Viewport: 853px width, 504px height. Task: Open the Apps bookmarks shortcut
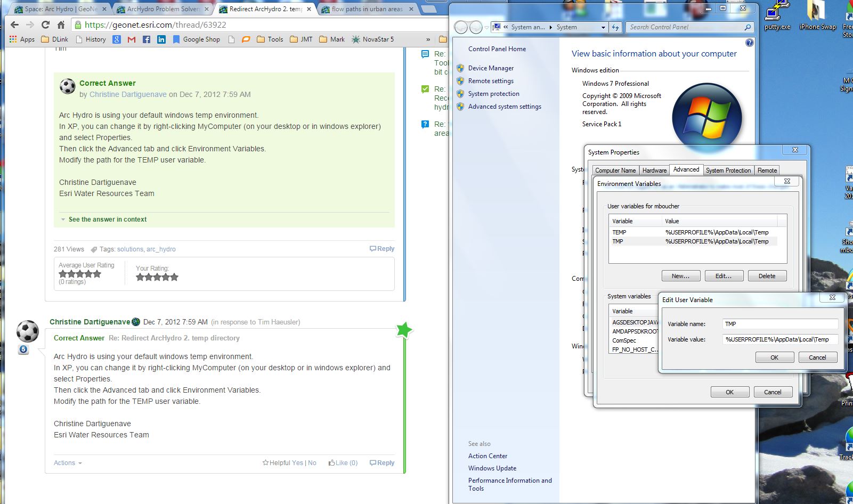(22, 39)
